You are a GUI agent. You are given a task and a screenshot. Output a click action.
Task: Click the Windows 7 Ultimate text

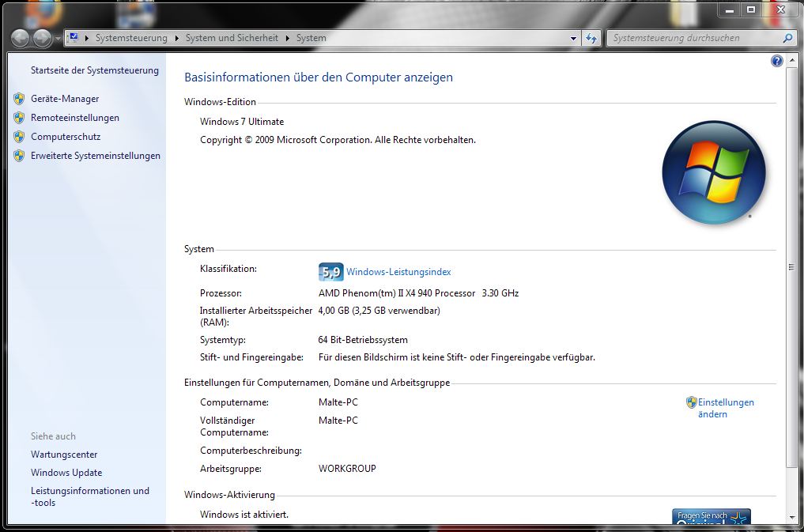(x=241, y=122)
